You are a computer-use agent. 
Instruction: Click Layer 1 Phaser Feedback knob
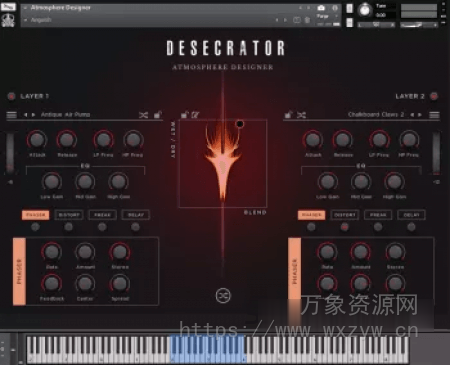(x=52, y=284)
